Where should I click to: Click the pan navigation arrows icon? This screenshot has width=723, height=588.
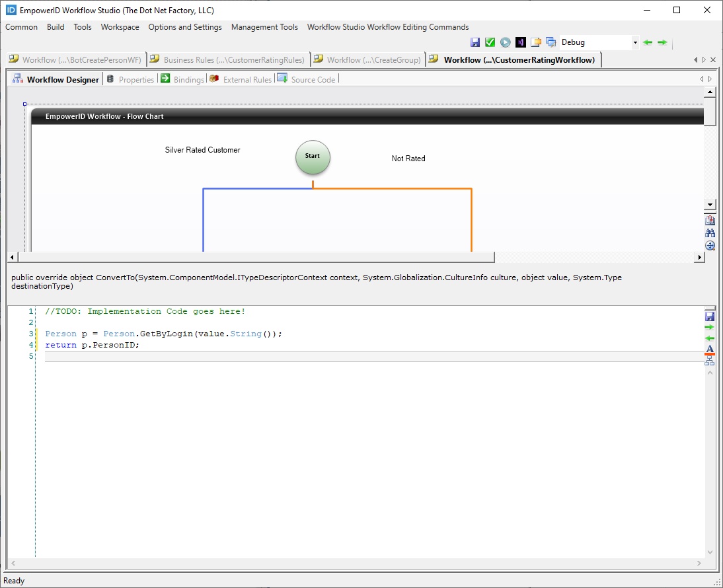pyautogui.click(x=710, y=246)
